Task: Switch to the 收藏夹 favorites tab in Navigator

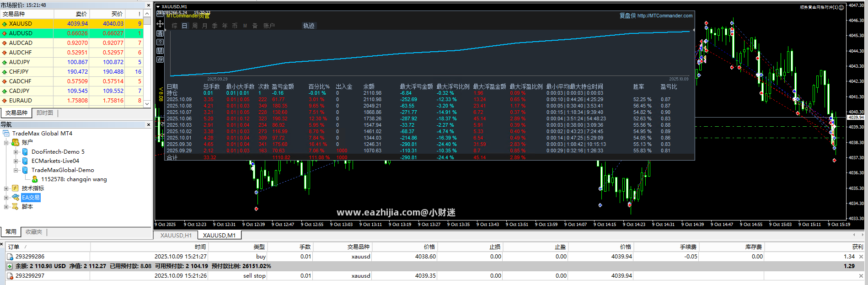Action: (x=34, y=232)
